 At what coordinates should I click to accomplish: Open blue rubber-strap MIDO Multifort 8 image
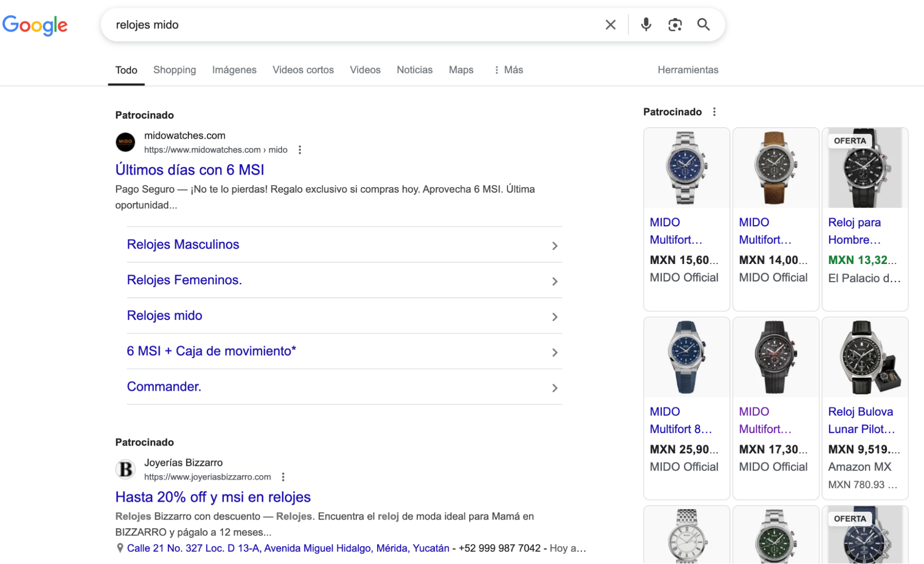pos(686,357)
